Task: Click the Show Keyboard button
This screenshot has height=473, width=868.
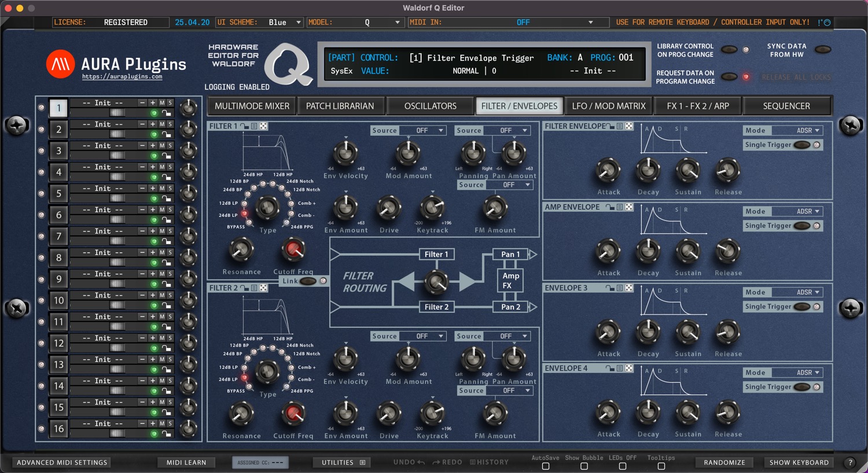Action: coord(799,463)
